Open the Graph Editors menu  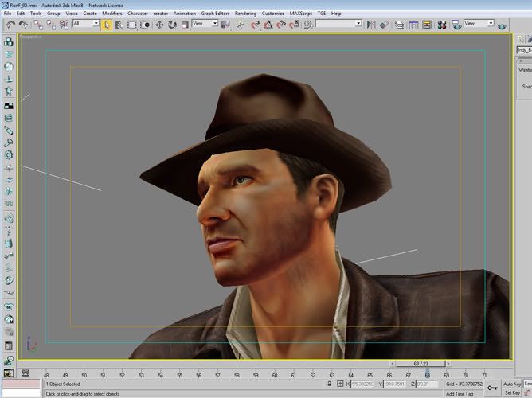click(x=215, y=14)
